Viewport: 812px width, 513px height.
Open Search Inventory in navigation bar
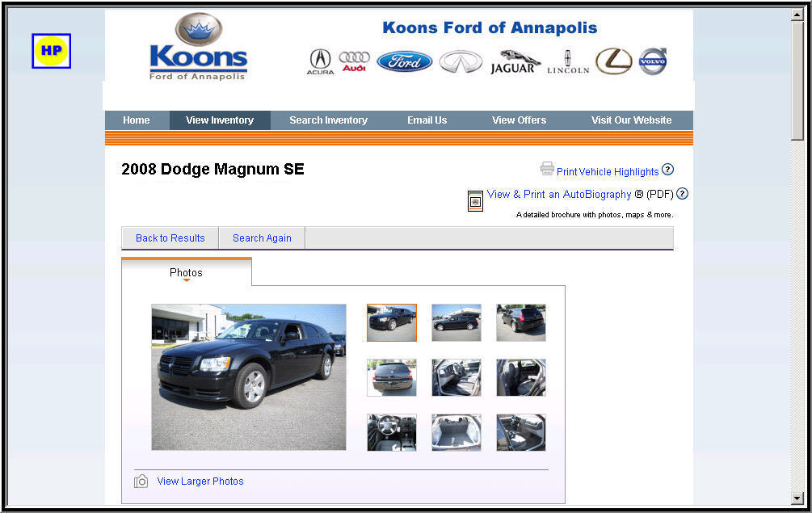[x=328, y=120]
